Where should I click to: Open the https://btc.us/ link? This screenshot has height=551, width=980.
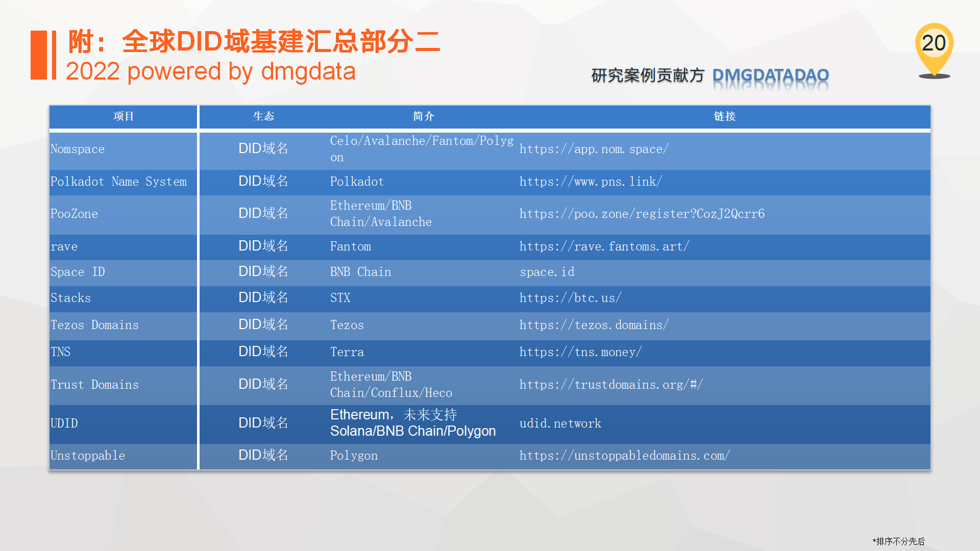pos(571,298)
